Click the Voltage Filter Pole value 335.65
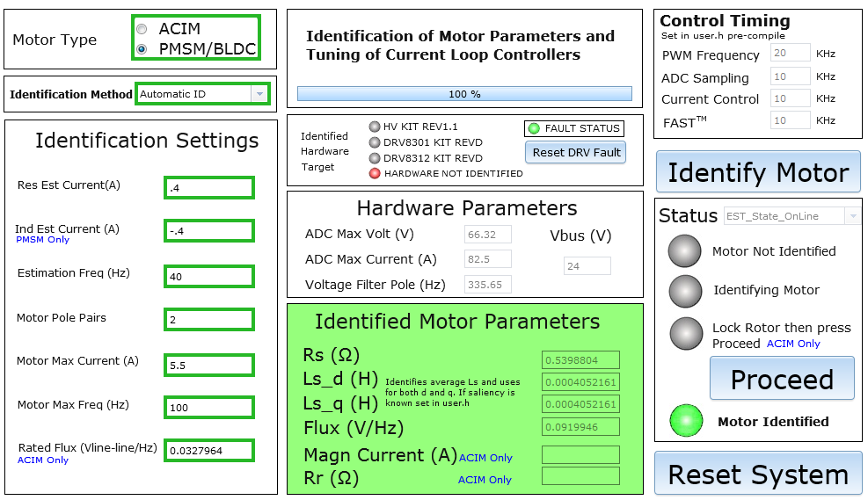This screenshot has height=500, width=868. pyautogui.click(x=488, y=285)
